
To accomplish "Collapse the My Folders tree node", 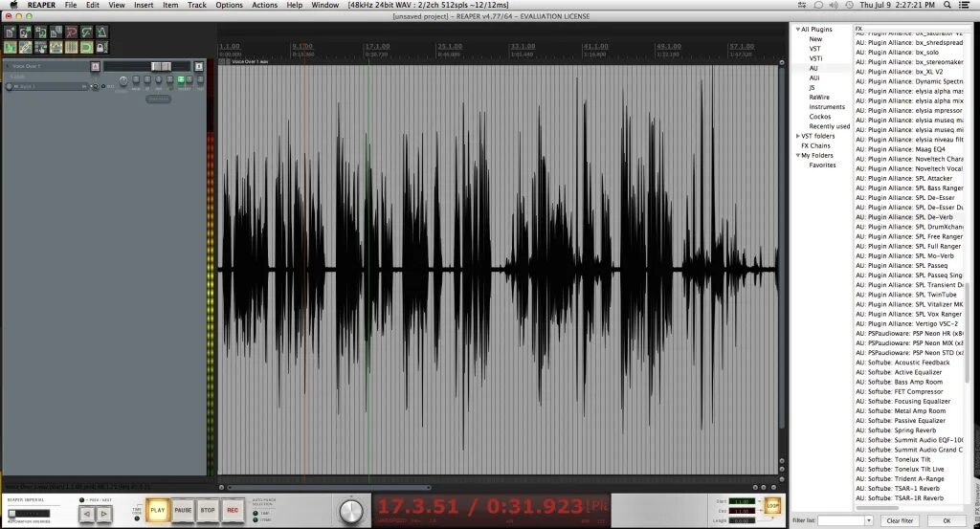I will (x=797, y=156).
